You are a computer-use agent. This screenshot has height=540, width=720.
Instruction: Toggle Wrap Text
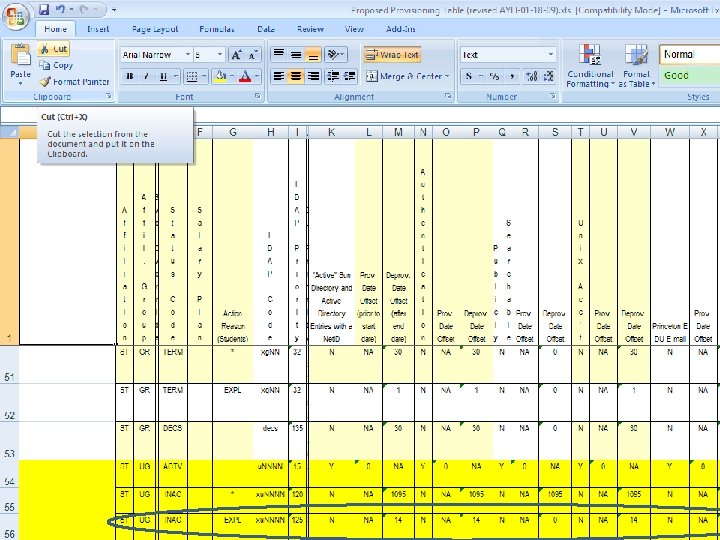click(392, 55)
